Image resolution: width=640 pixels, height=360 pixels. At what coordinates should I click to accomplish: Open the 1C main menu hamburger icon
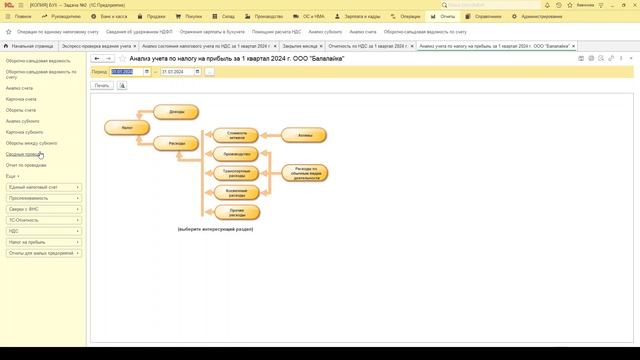click(x=21, y=5)
